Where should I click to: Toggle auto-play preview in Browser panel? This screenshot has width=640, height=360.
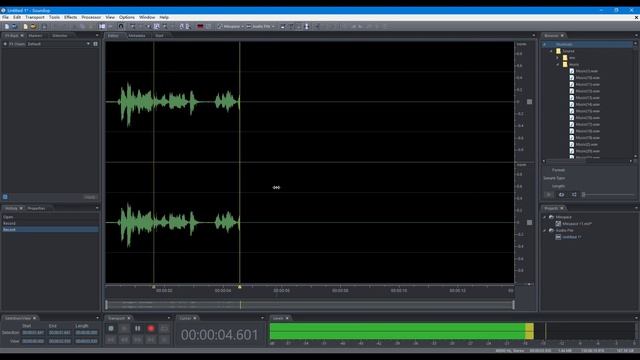[x=574, y=195]
